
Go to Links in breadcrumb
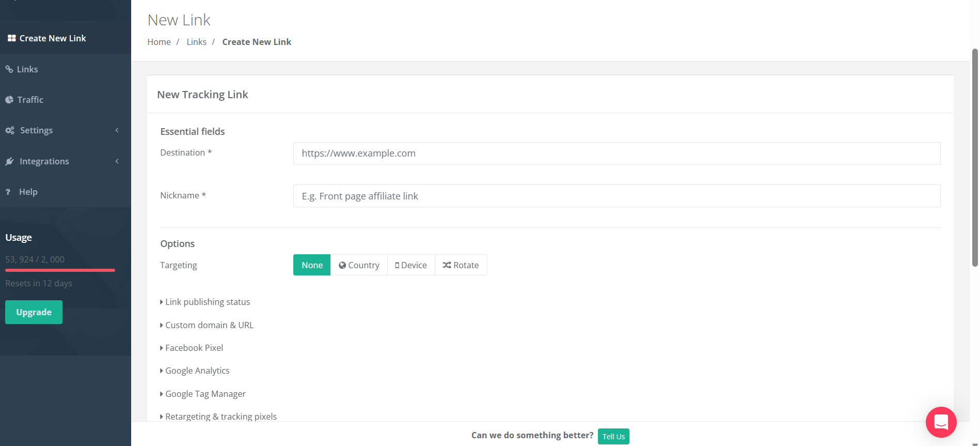(x=196, y=42)
